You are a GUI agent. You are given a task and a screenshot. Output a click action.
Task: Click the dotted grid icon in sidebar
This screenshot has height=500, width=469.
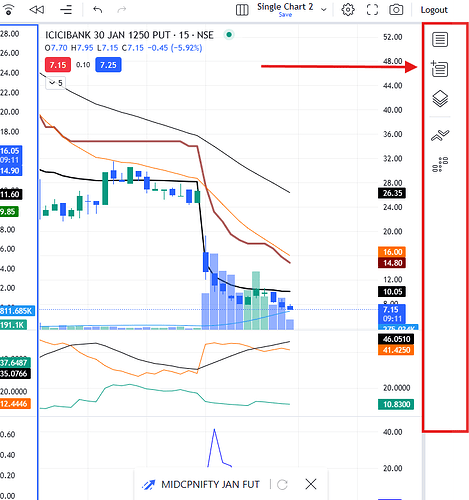(x=440, y=164)
